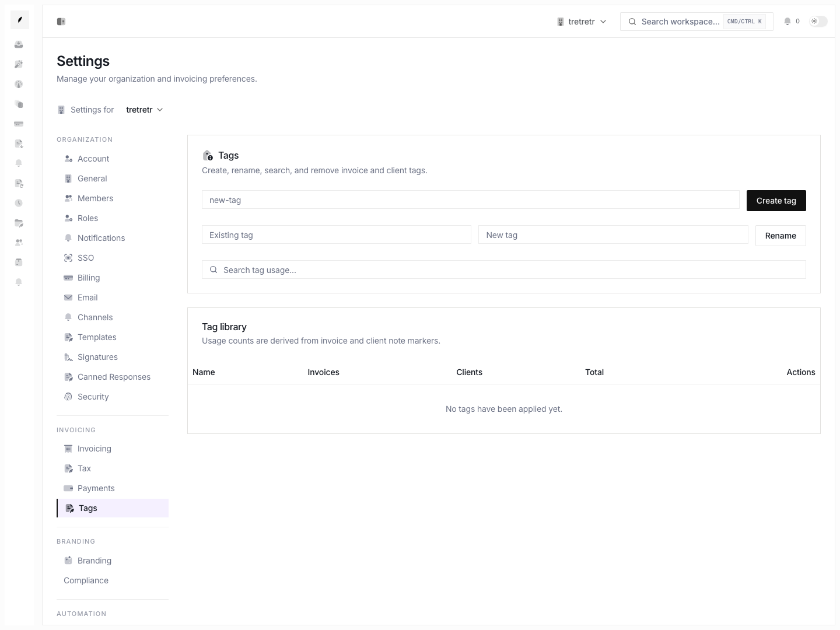Click the feather app logo
This screenshot has height=630, width=840.
pyautogui.click(x=20, y=20)
